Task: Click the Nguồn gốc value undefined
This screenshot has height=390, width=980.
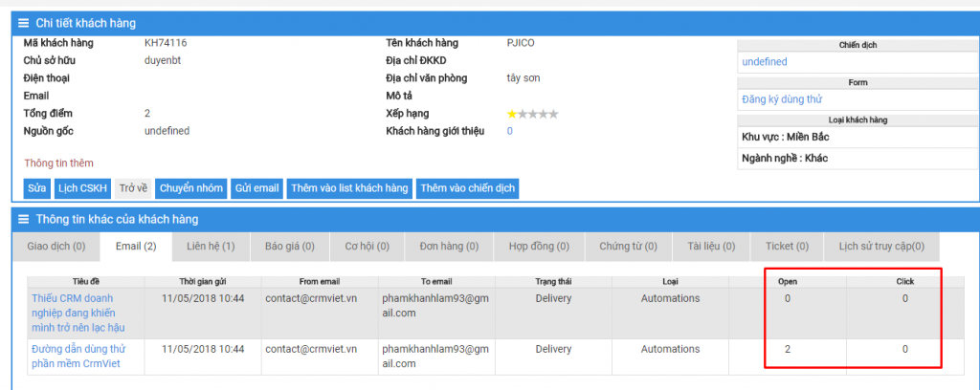Action: [167, 131]
